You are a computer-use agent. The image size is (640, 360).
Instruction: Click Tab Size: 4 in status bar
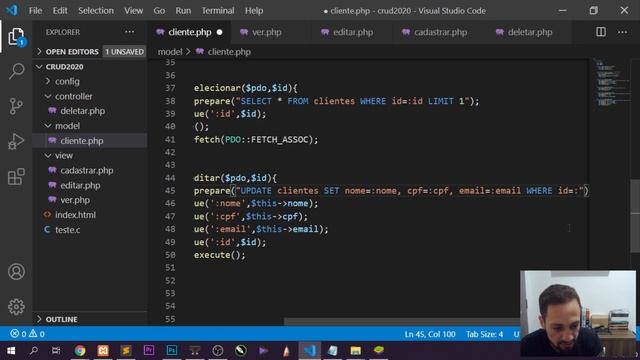tap(484, 334)
